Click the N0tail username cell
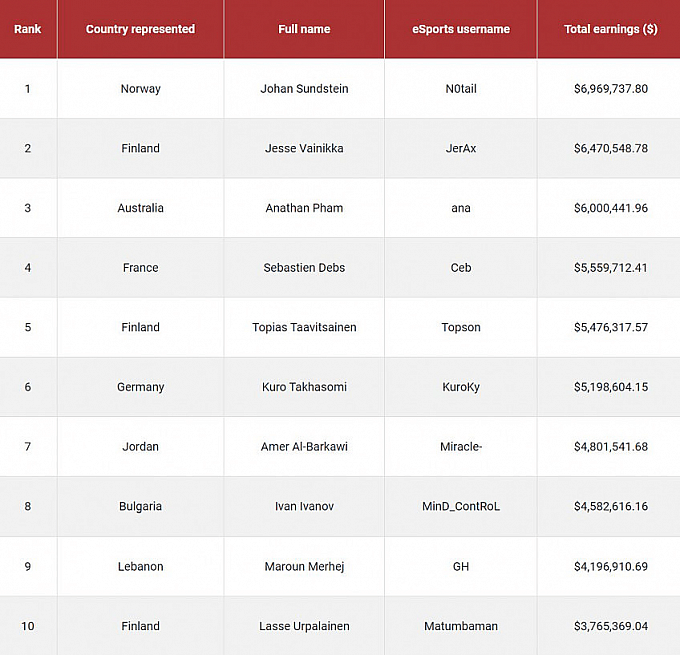This screenshot has height=655, width=680. coord(461,89)
